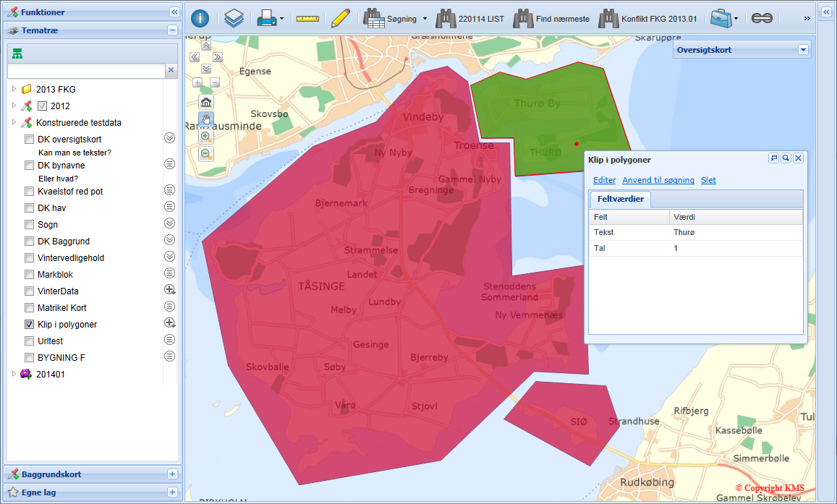Pan the map up with arrow button

click(206, 46)
